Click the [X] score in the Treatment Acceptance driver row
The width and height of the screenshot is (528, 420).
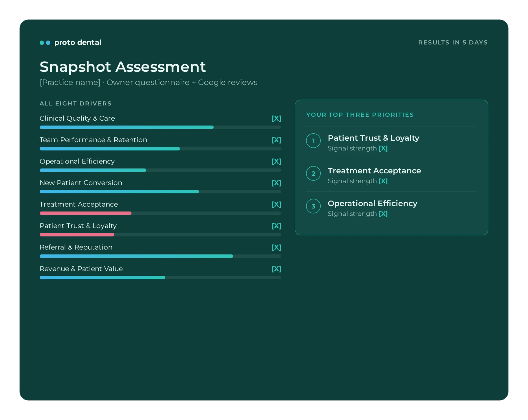(x=276, y=204)
